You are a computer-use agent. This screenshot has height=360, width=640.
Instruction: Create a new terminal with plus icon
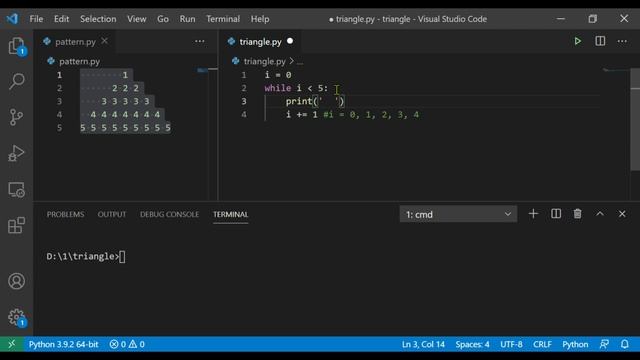(533, 214)
